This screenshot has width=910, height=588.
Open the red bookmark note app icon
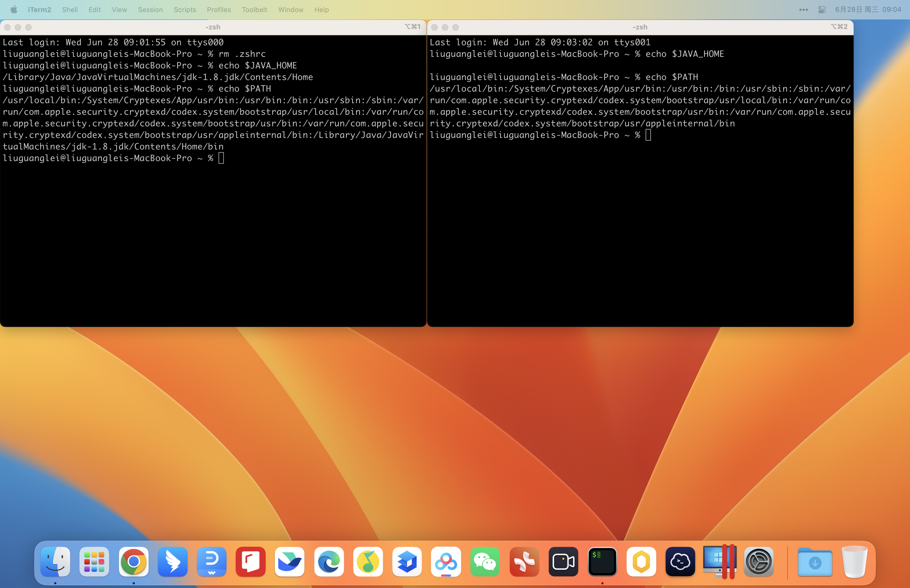[x=250, y=562]
